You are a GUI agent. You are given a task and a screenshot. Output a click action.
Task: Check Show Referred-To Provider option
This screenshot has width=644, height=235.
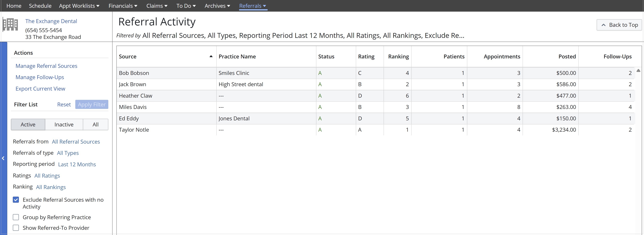pos(16,228)
